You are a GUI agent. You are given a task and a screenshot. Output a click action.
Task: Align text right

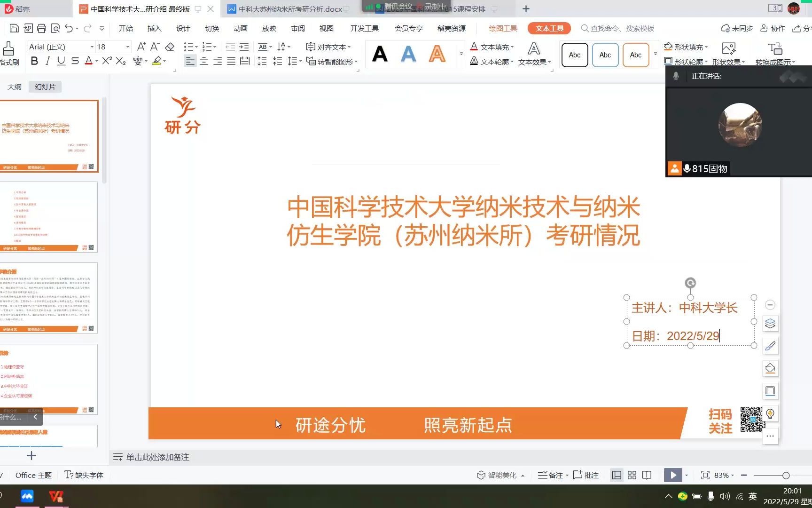pos(218,61)
